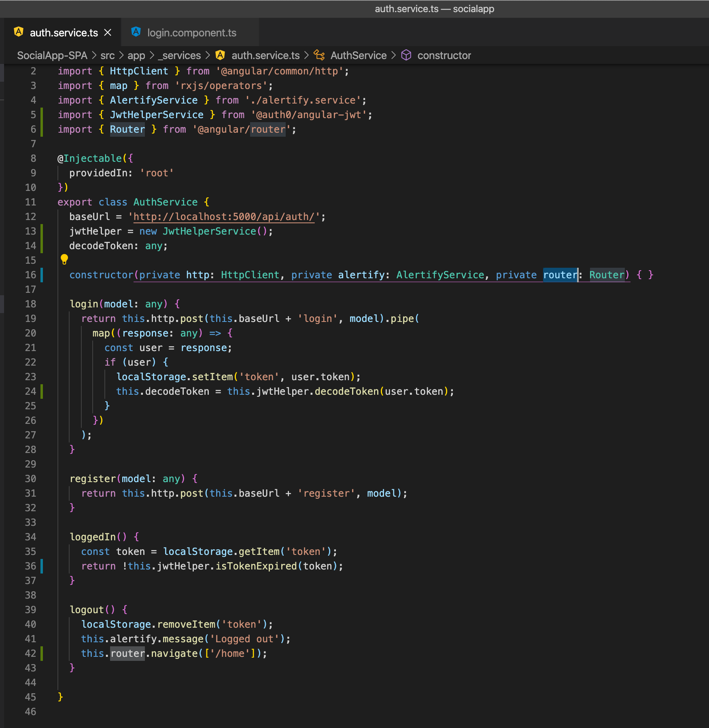
Task: Click the Angular icon on login.component.ts tab
Action: click(136, 32)
